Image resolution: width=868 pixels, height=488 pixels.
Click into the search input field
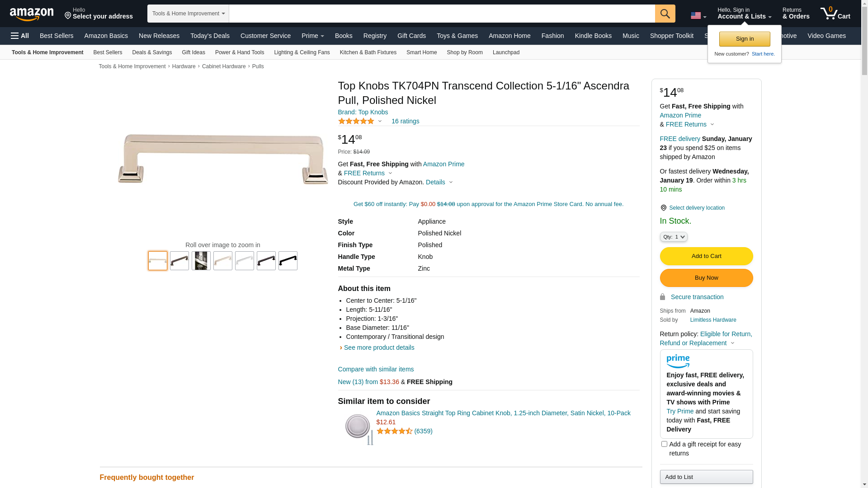[x=442, y=14]
